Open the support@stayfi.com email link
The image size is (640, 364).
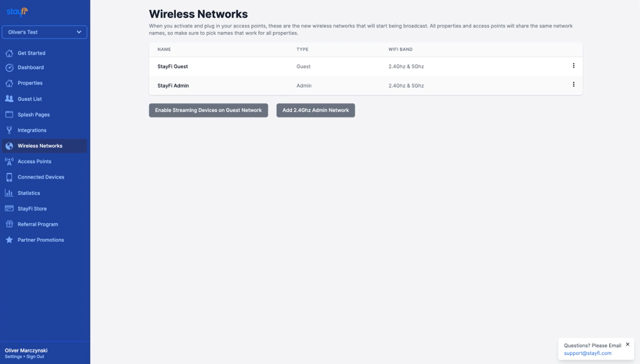point(587,353)
